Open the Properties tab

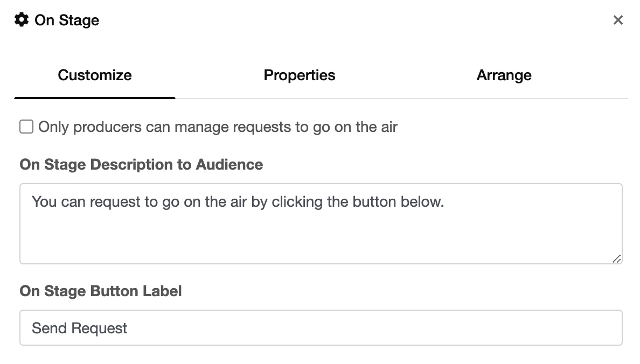click(300, 75)
